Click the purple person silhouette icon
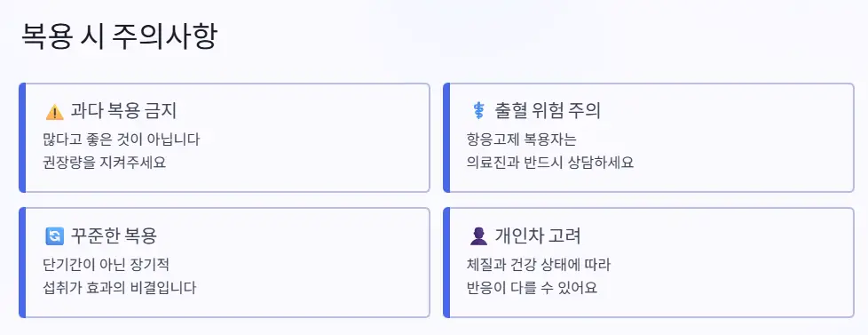This screenshot has height=335, width=868. (x=479, y=237)
